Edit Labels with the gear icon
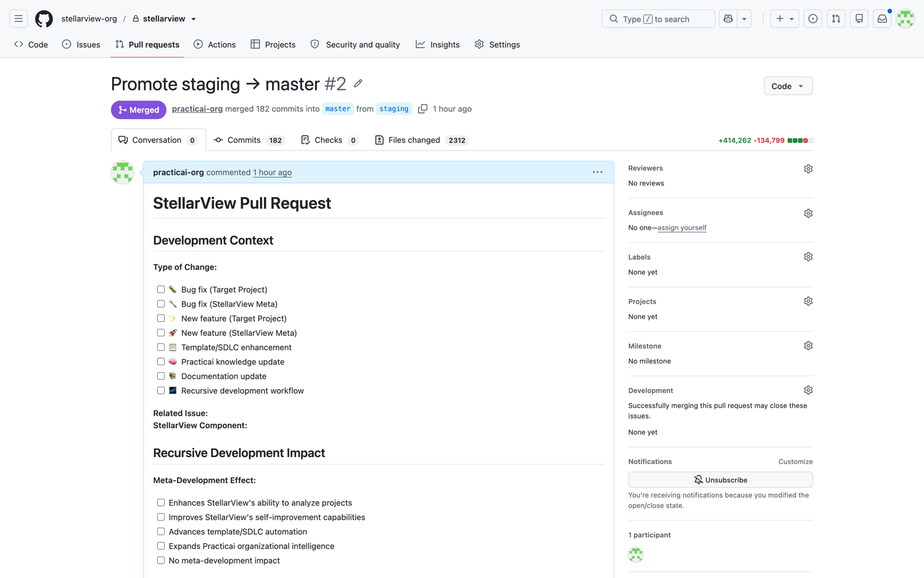 click(x=808, y=257)
